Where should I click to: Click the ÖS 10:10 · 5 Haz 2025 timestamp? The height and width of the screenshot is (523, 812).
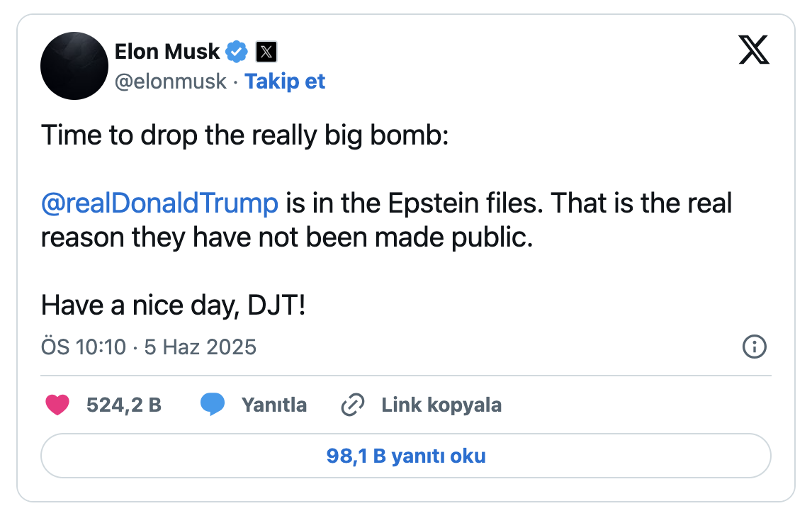149,347
